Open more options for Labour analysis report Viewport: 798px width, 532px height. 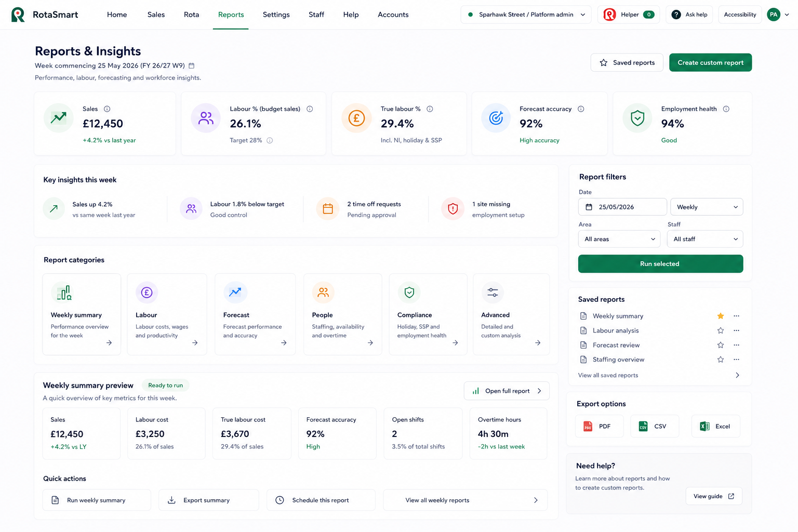tap(736, 330)
